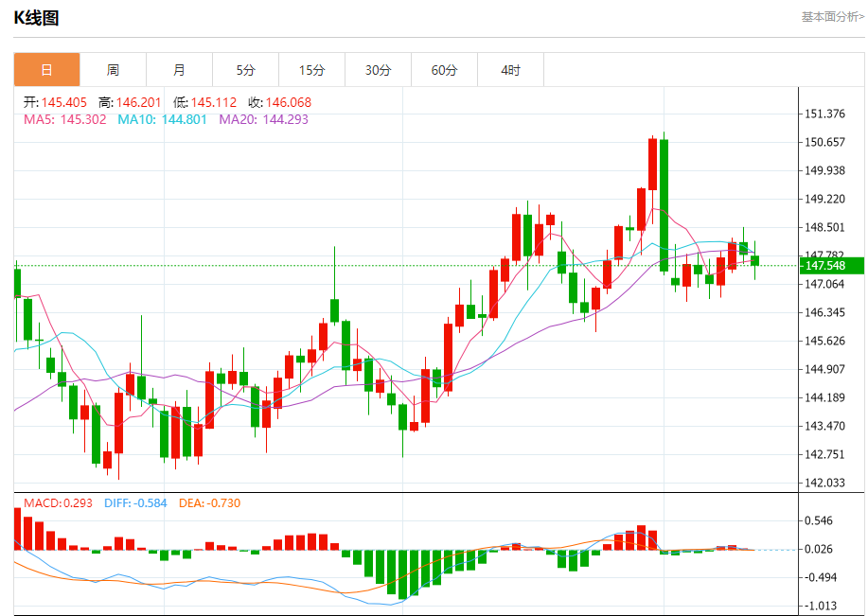The width and height of the screenshot is (868, 616).
Task: Click the tallest green candlestick near 150.657
Action: (x=664, y=205)
